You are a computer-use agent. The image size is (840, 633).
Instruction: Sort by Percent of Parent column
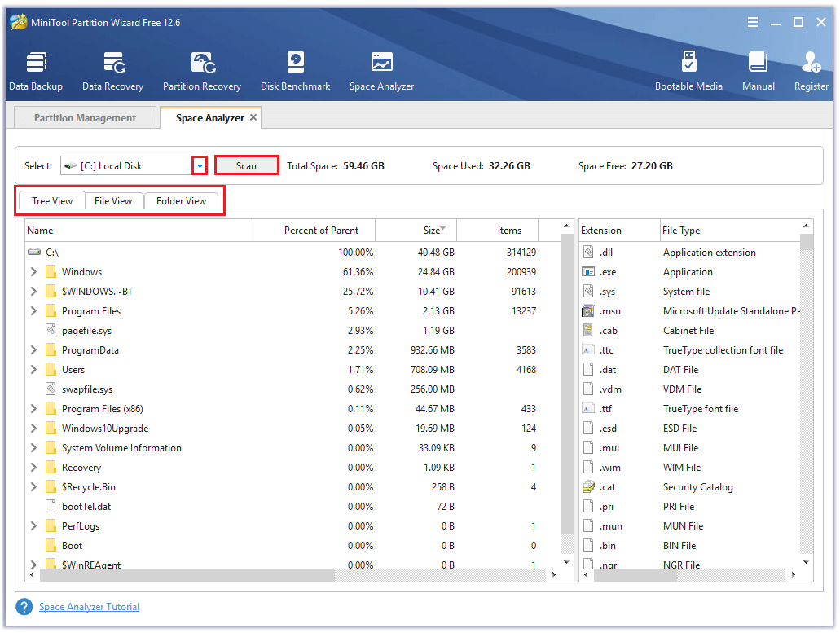(x=314, y=231)
